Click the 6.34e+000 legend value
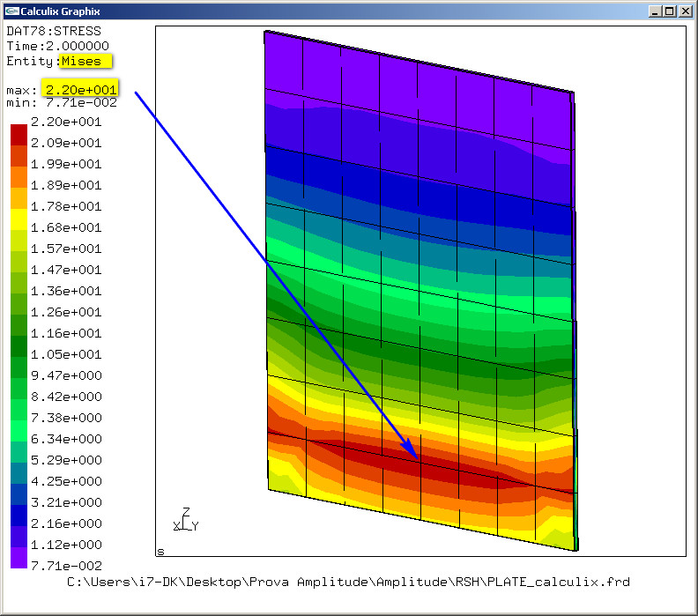The width and height of the screenshot is (698, 616). [x=66, y=439]
